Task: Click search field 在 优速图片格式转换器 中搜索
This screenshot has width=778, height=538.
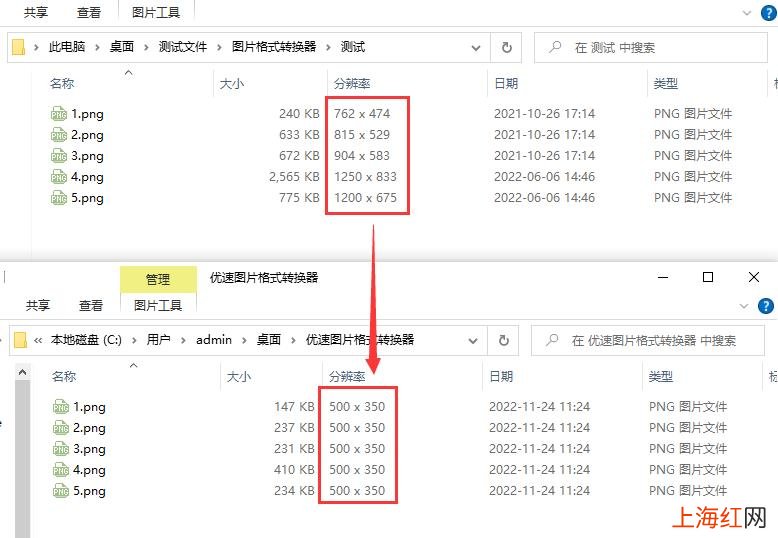Action: [x=648, y=340]
